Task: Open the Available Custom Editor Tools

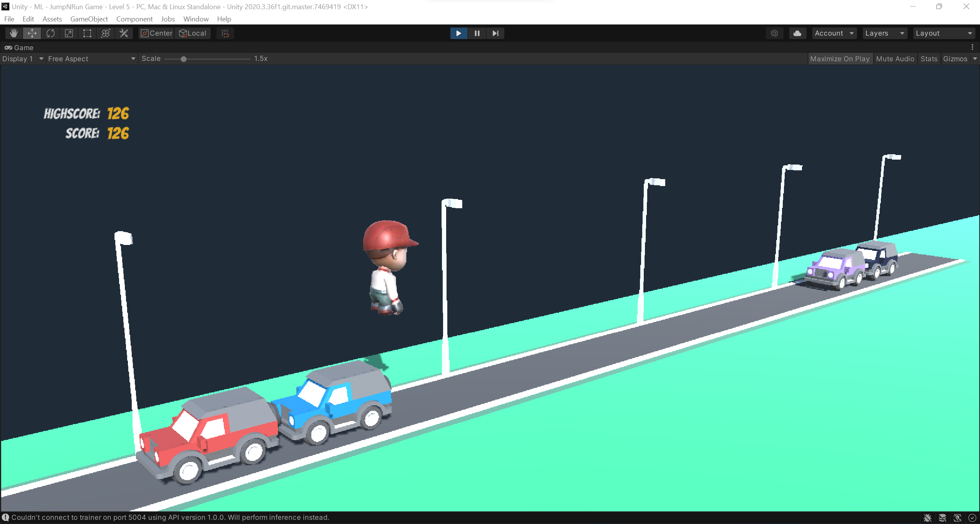Action: 123,33
